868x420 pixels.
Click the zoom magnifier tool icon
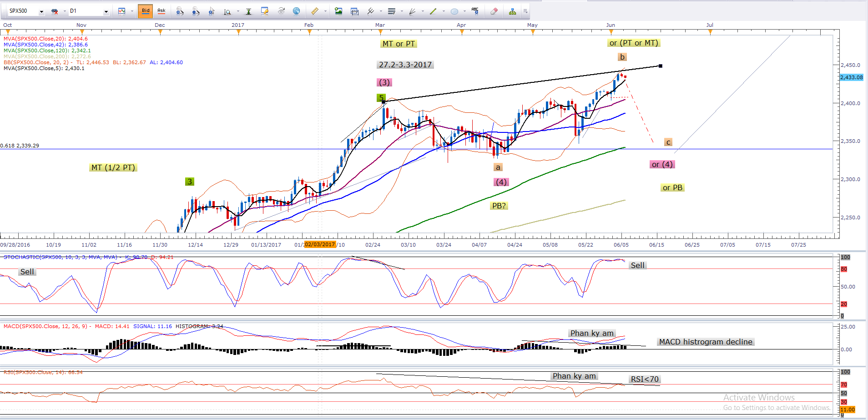pos(227,12)
